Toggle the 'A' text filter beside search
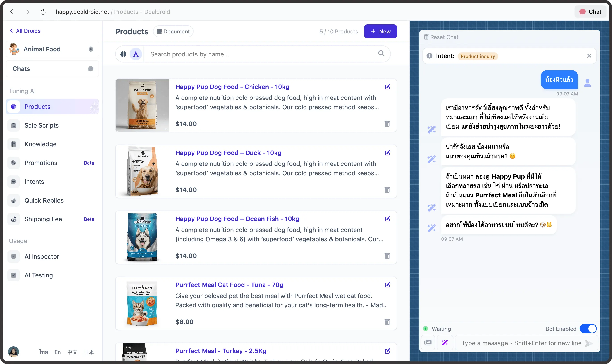Image resolution: width=612 pixels, height=364 pixels. click(136, 54)
